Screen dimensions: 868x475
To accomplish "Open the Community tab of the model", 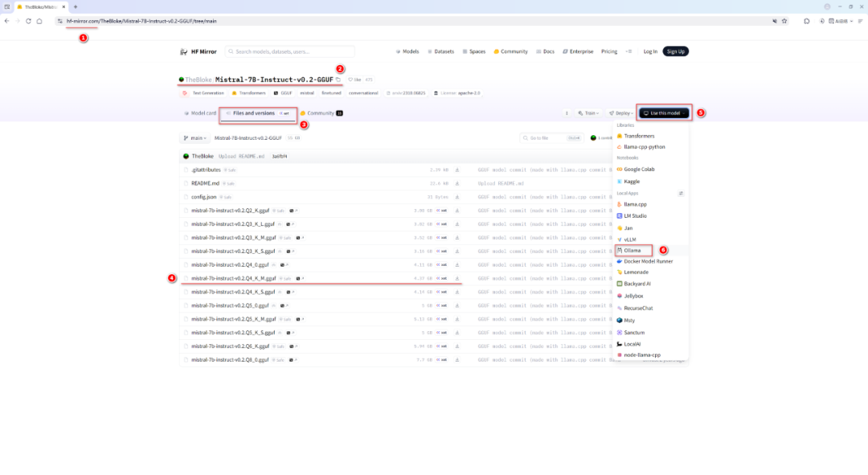I will pos(321,113).
